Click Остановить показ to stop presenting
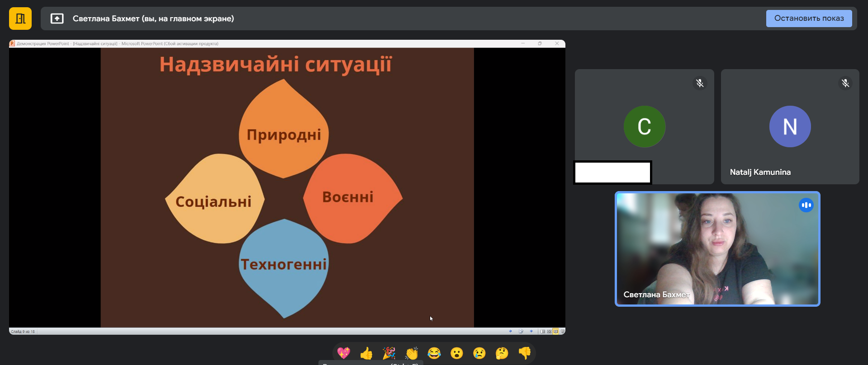Viewport: 868px width, 365px height. click(809, 19)
